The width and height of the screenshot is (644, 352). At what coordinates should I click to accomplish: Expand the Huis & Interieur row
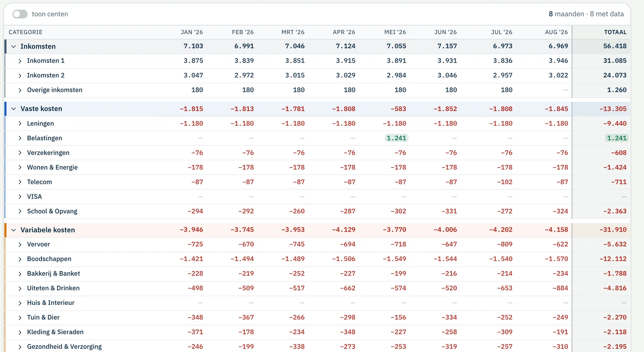point(20,303)
